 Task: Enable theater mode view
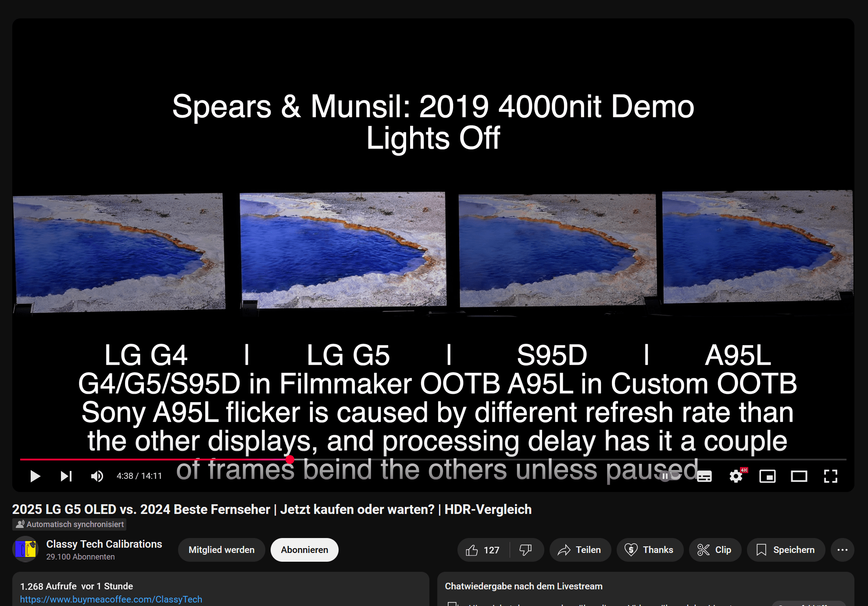pos(799,476)
